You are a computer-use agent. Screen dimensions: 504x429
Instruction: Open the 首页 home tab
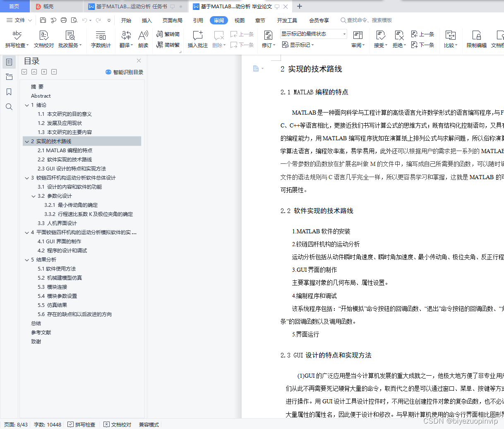[14, 6]
